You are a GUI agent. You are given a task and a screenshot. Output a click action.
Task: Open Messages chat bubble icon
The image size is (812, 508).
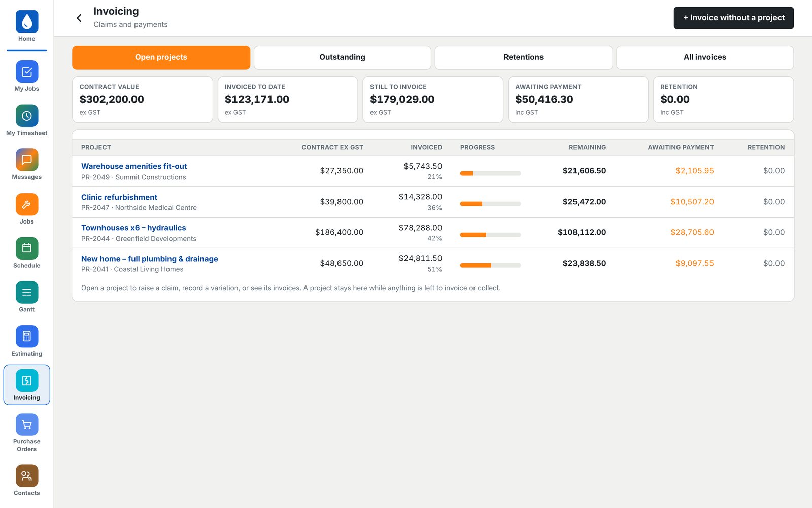click(27, 160)
